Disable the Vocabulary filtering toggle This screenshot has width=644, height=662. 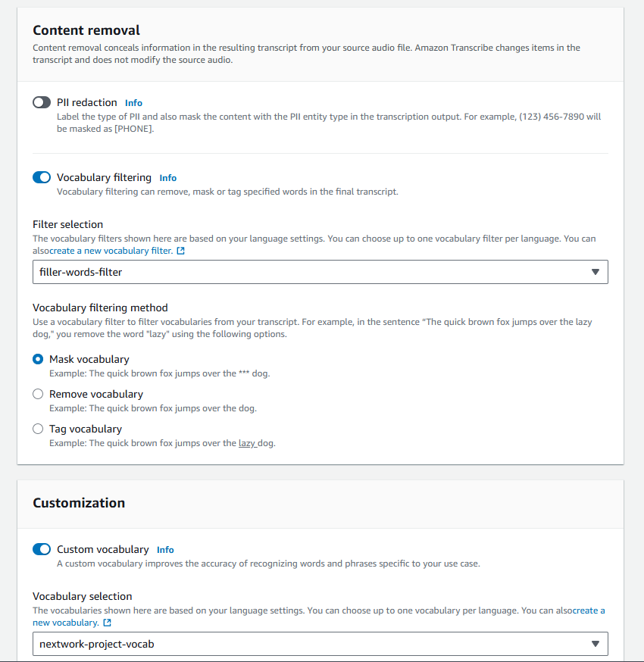(x=42, y=177)
